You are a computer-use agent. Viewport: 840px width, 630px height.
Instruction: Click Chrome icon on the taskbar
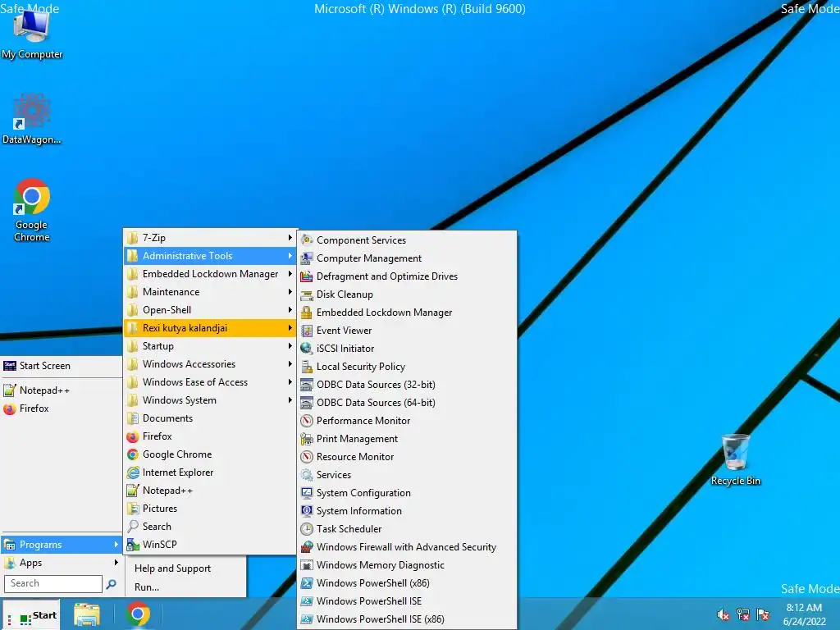point(138,614)
